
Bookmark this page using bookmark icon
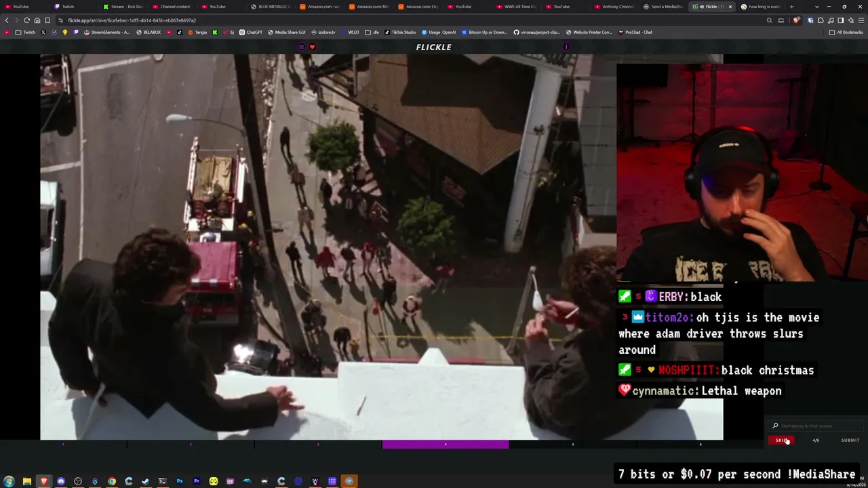[47, 20]
